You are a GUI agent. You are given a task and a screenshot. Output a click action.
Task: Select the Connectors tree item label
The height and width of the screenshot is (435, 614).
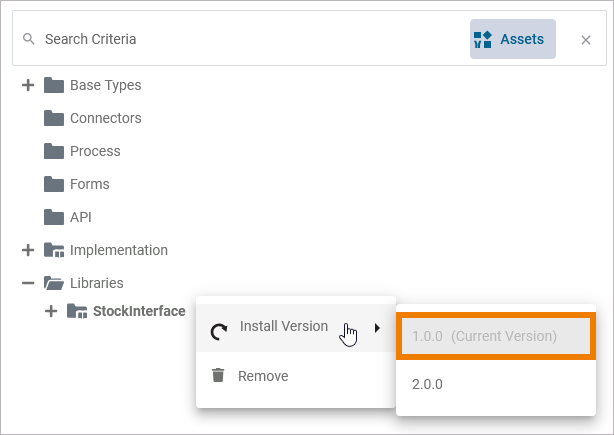coord(105,118)
